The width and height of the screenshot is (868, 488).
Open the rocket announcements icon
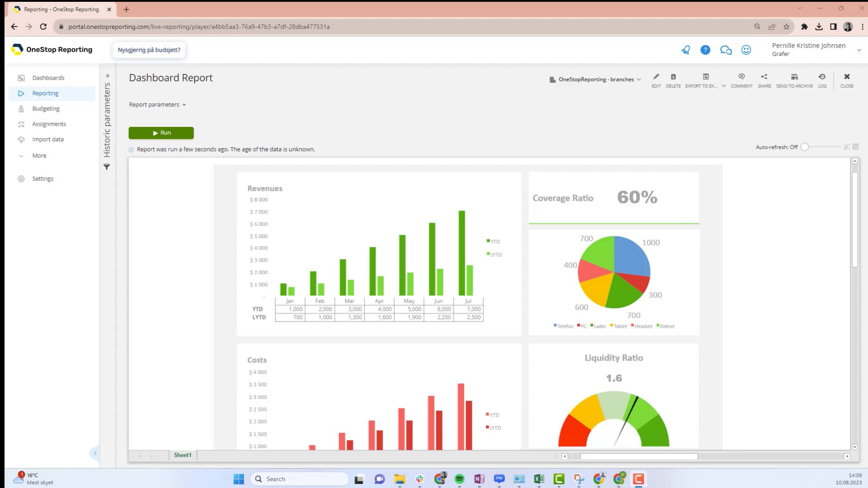point(686,50)
